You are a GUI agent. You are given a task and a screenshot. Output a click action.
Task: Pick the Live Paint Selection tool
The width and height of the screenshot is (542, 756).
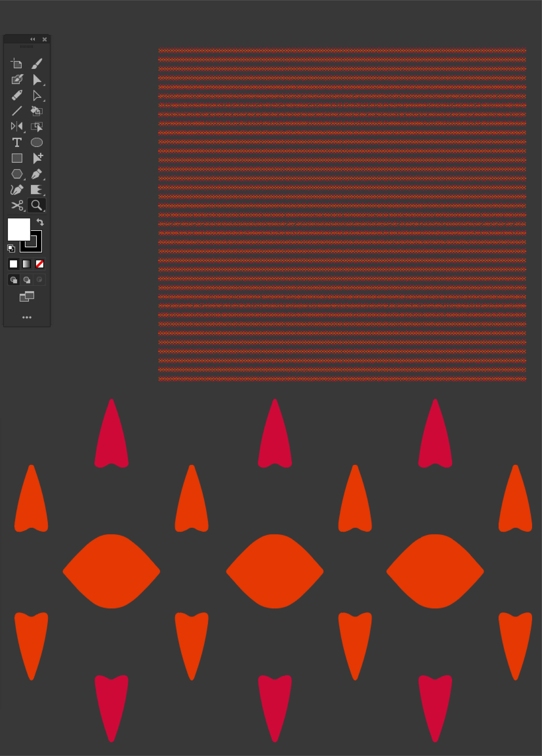click(x=36, y=126)
